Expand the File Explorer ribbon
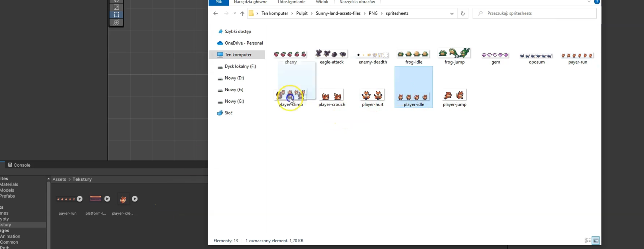The width and height of the screenshot is (644, 249). [x=589, y=2]
